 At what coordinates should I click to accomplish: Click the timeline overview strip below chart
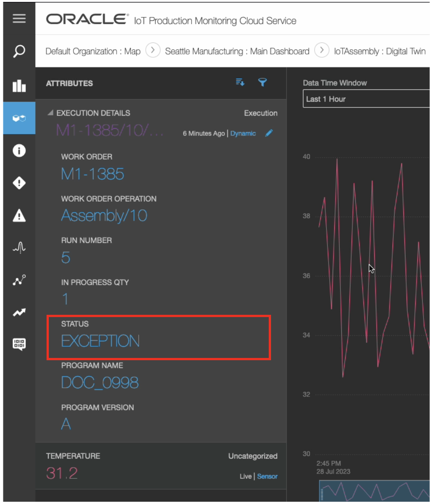(374, 491)
